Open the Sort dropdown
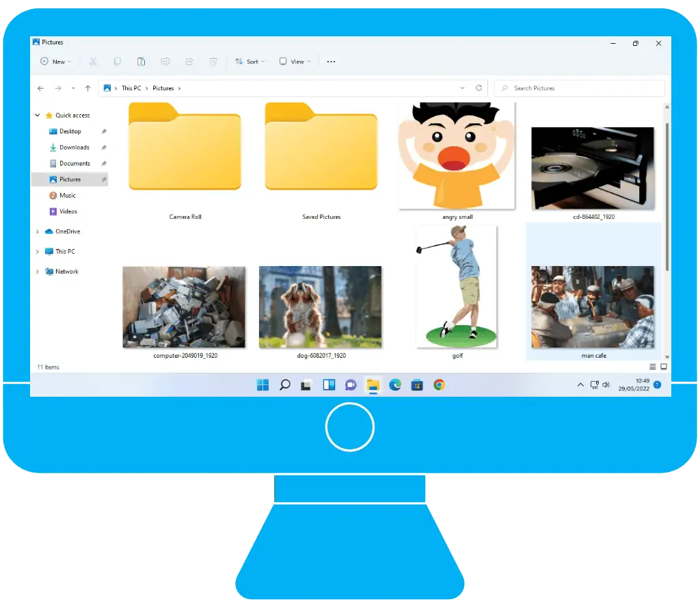The width and height of the screenshot is (700, 604). click(250, 62)
